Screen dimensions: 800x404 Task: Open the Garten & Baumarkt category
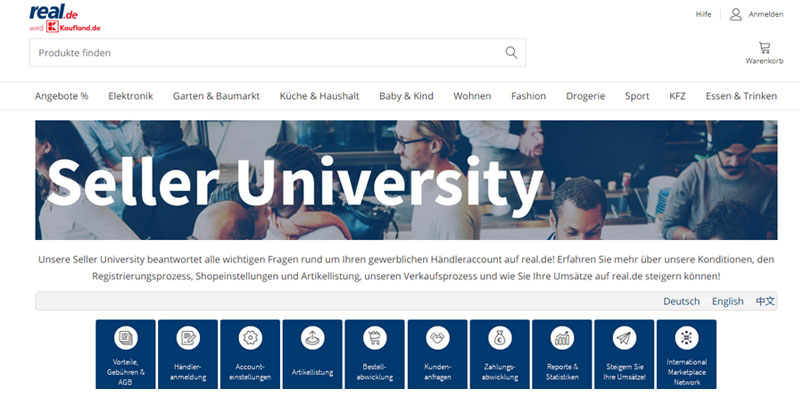pos(216,96)
